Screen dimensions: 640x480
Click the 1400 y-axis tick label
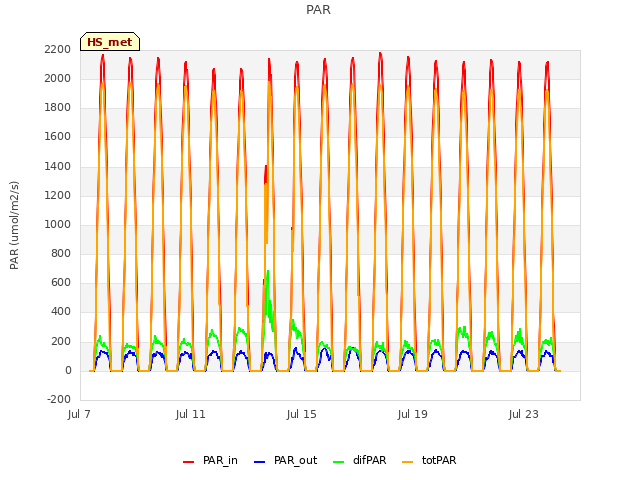tap(58, 166)
